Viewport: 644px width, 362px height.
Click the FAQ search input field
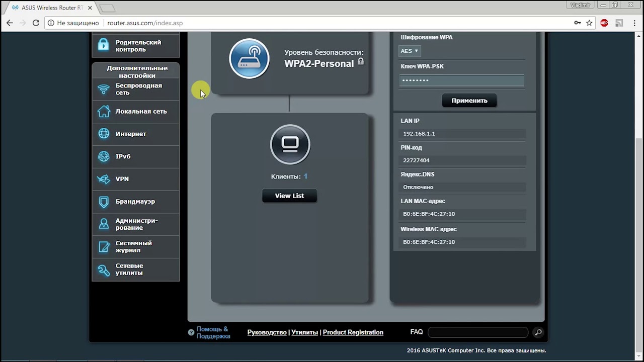[477, 332]
